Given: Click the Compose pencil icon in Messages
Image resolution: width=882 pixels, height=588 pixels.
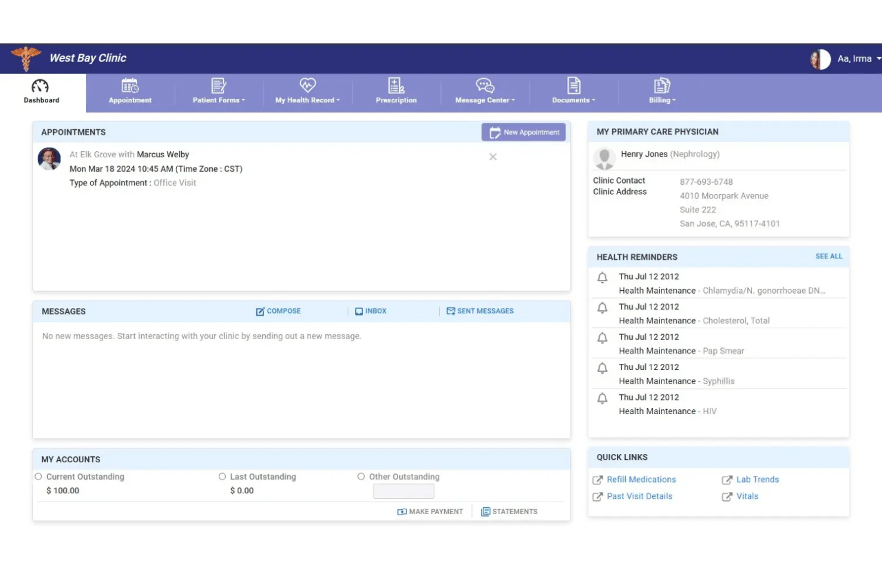Looking at the screenshot, I should (x=260, y=312).
